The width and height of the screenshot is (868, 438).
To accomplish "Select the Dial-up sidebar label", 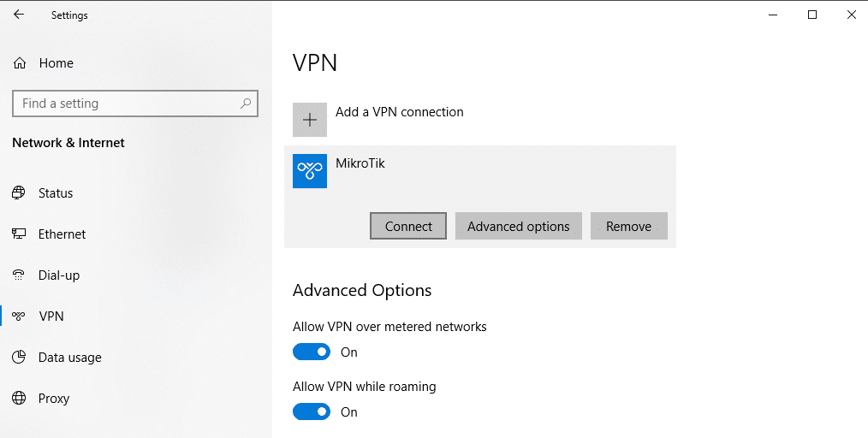I will pos(59,275).
